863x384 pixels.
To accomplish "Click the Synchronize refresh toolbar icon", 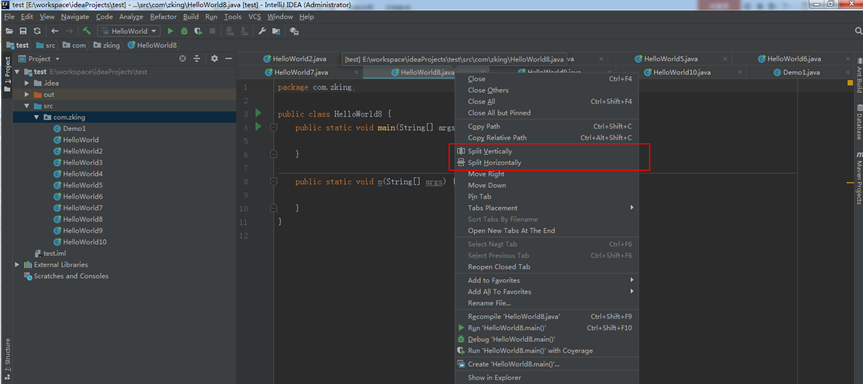I will point(37,31).
